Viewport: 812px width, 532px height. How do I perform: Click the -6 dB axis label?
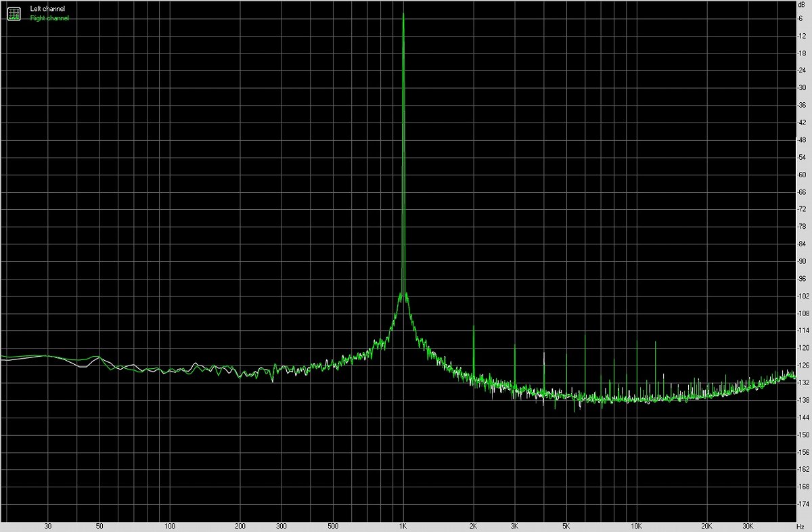(801, 18)
